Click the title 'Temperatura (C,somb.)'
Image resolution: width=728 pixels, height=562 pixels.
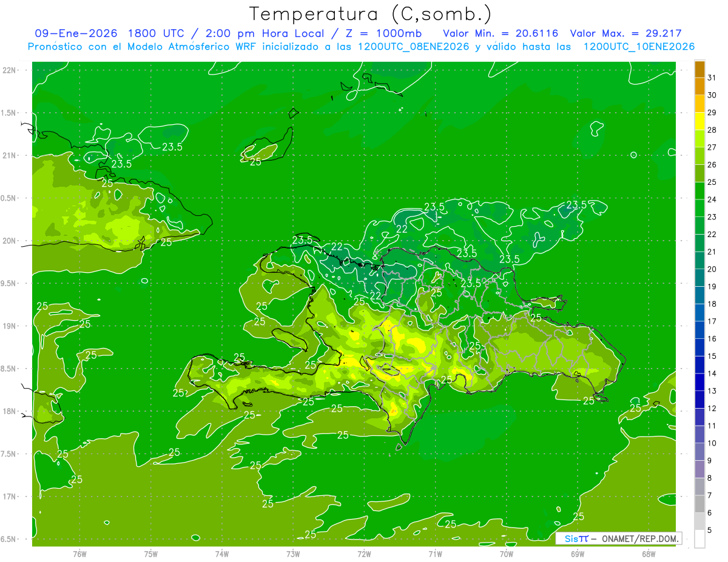(x=371, y=14)
